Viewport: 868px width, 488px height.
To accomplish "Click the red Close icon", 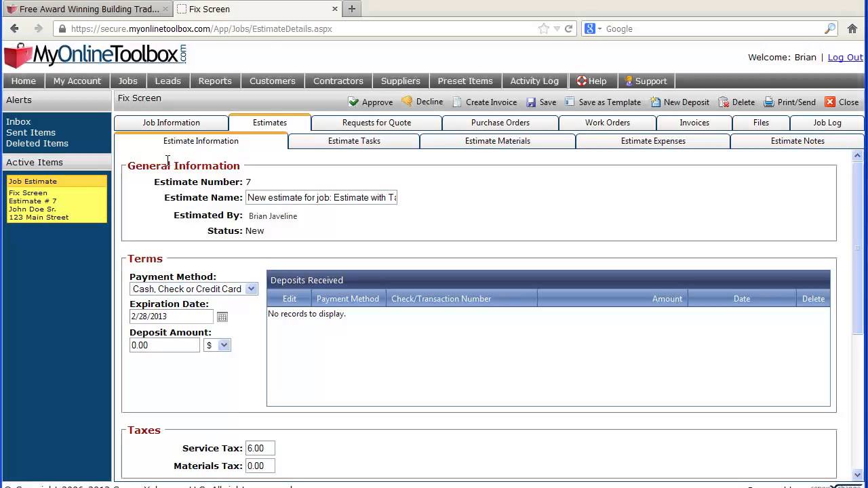I will tap(830, 102).
